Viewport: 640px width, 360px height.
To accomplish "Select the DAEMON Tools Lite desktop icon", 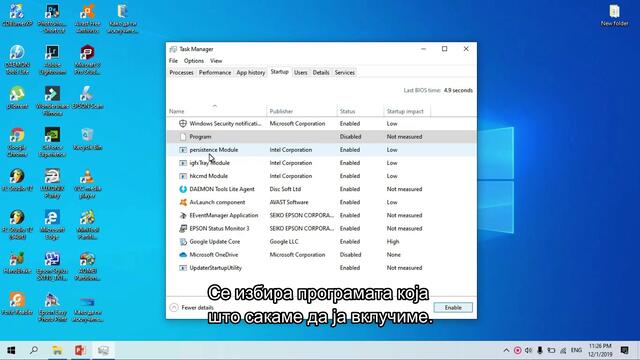I will coord(17,59).
